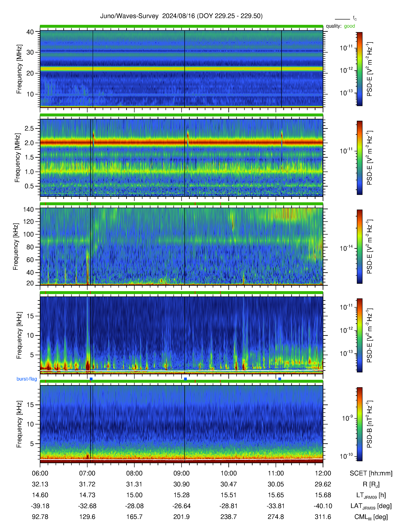Click the CML III [deg] row label
411x532 pixels.
click(371, 517)
